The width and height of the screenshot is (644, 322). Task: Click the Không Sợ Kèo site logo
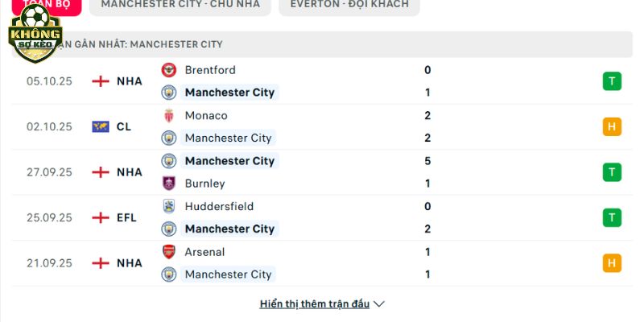[34, 34]
